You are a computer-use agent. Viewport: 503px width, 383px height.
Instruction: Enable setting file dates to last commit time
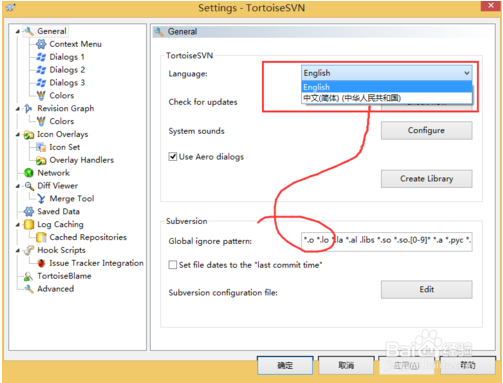[173, 265]
